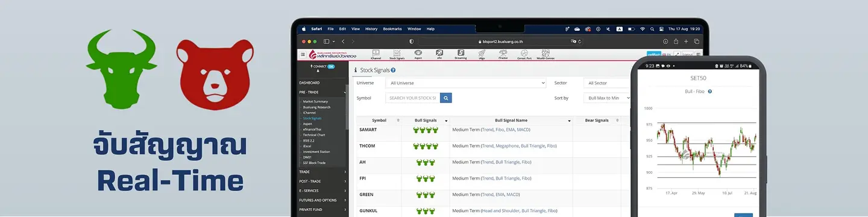Click the Apple menu icon

303,28
